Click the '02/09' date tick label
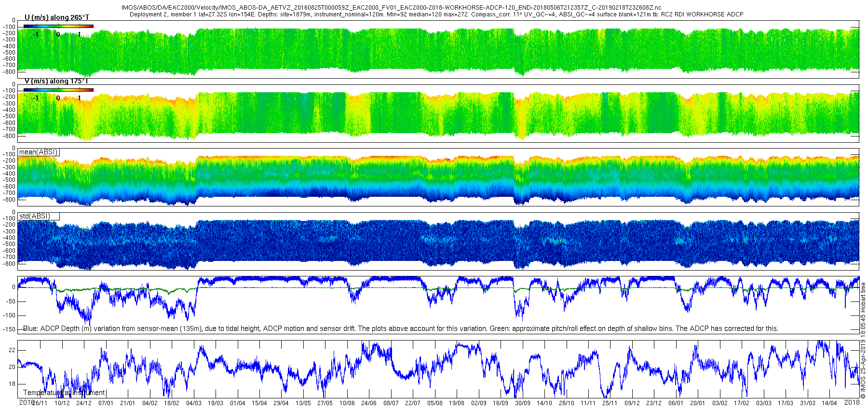This screenshot has height=410, width=868. coord(479,403)
